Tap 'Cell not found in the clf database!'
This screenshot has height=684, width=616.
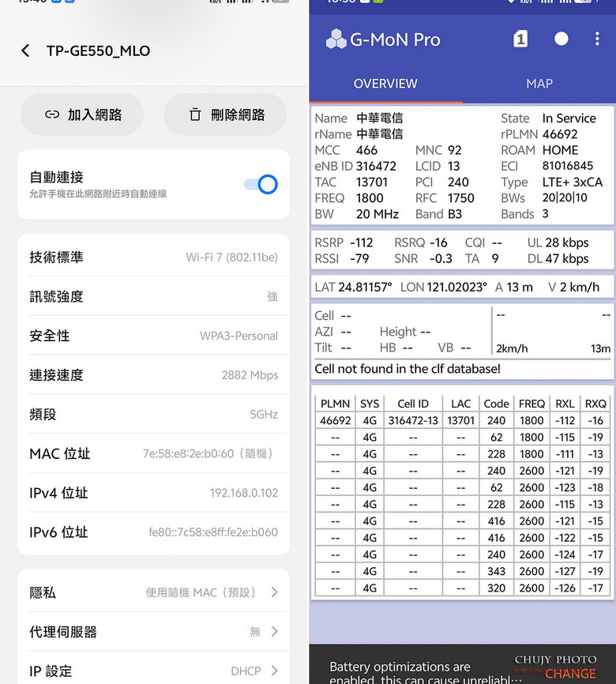[x=408, y=369]
